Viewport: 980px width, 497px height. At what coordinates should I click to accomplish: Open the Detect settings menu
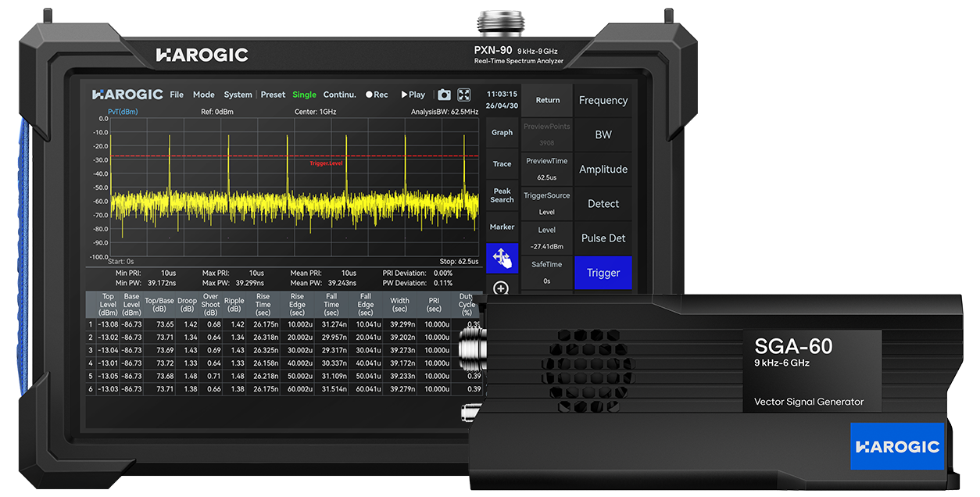point(603,203)
